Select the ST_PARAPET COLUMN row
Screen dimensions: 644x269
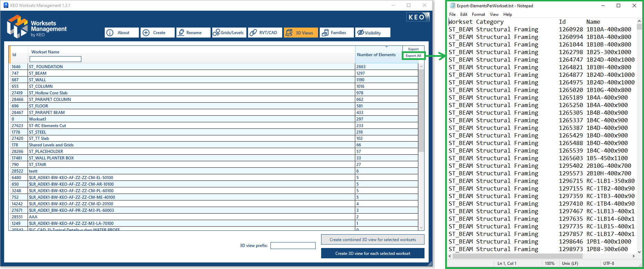coord(214,100)
